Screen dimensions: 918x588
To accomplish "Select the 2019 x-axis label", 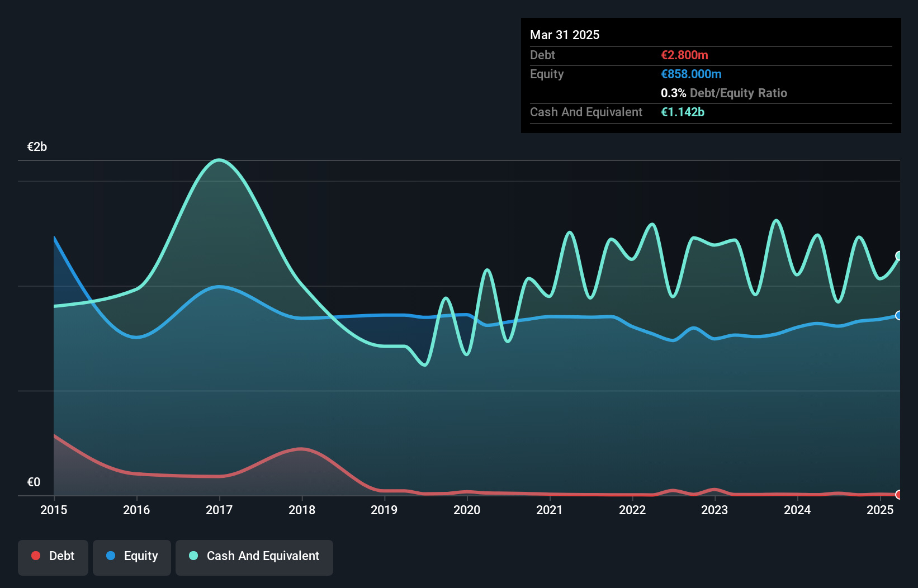I will (x=384, y=510).
